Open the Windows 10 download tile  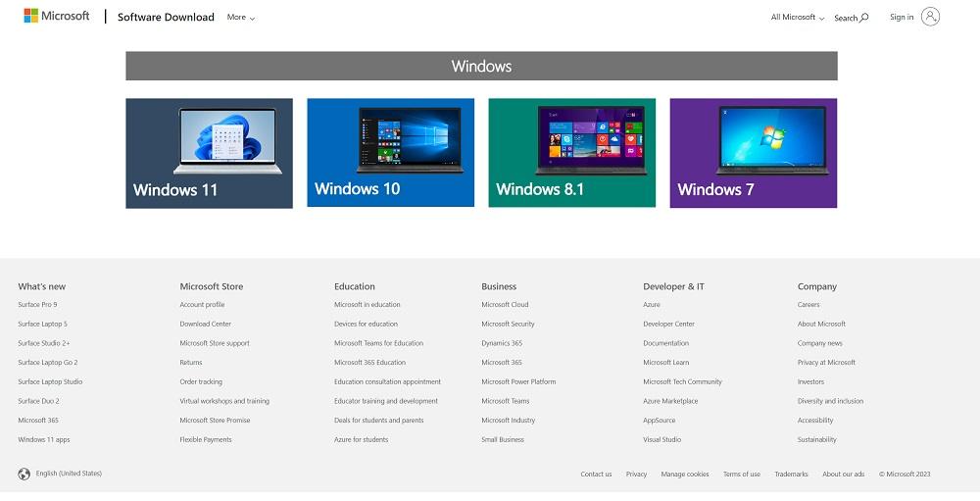(390, 153)
